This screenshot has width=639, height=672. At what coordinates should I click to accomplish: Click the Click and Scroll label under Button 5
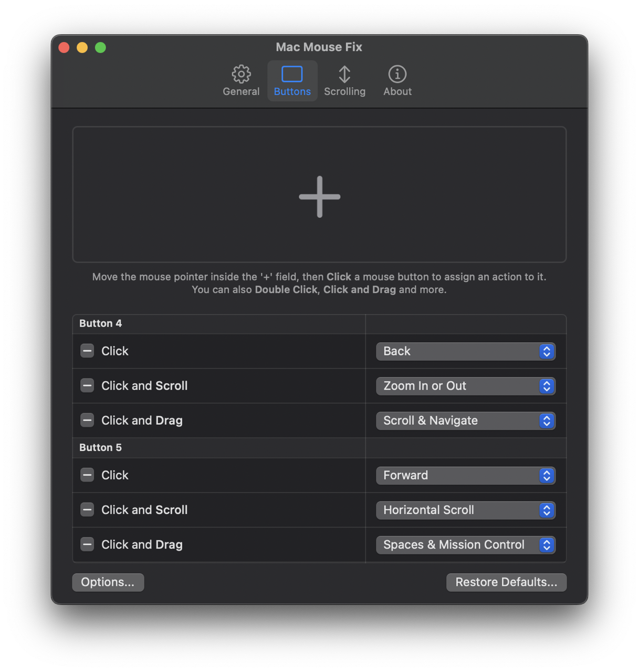pos(144,509)
